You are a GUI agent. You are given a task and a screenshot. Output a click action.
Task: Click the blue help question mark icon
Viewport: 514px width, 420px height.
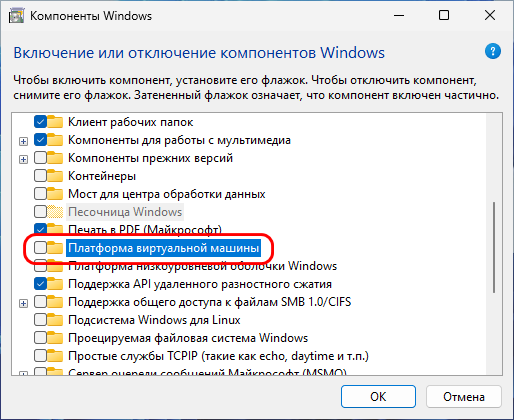coord(493,52)
